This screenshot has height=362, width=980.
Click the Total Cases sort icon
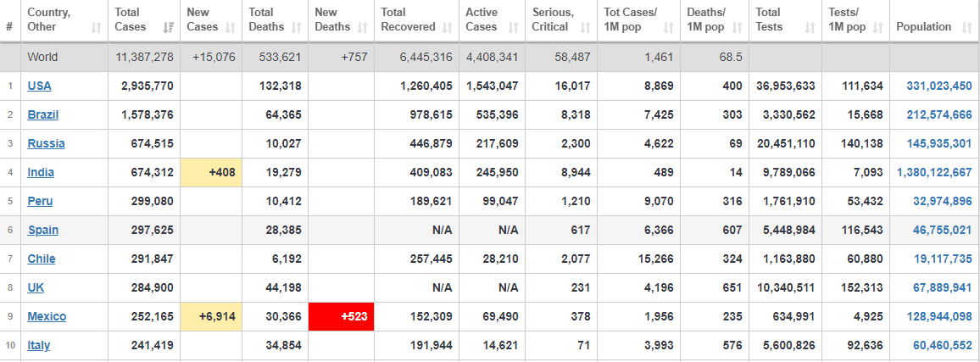click(168, 27)
